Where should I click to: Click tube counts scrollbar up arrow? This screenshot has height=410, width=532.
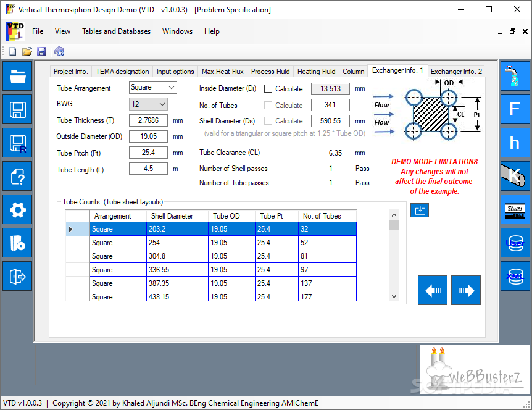click(x=394, y=215)
